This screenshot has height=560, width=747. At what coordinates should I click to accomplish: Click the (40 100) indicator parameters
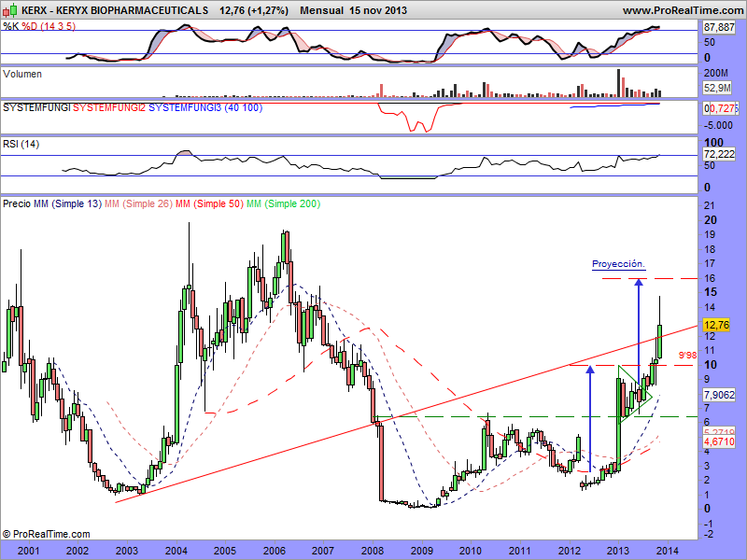[243, 107]
